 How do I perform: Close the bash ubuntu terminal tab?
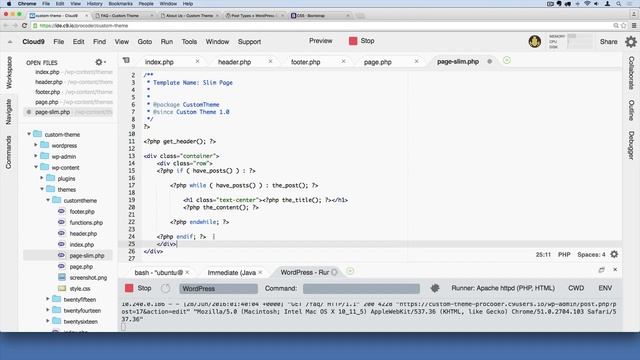187,272
